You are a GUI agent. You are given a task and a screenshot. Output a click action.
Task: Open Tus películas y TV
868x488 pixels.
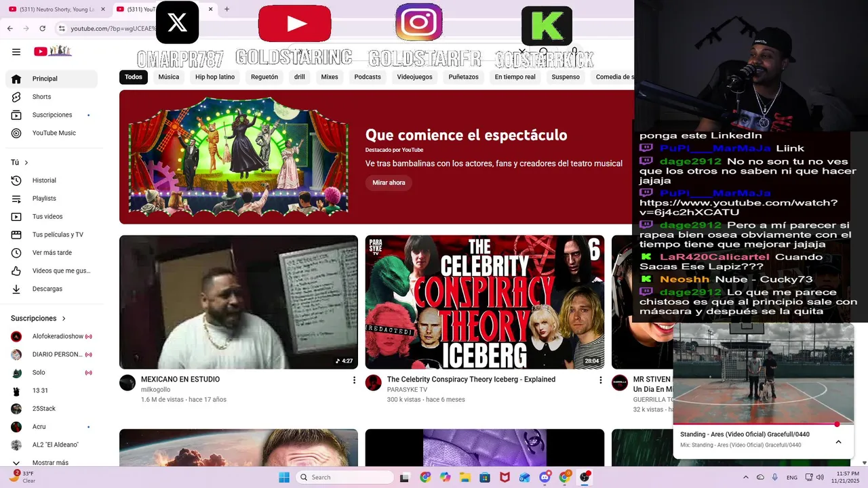click(52, 235)
